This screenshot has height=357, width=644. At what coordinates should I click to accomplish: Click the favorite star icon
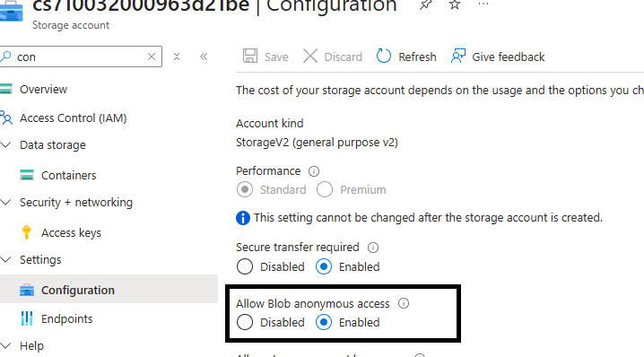(x=454, y=4)
